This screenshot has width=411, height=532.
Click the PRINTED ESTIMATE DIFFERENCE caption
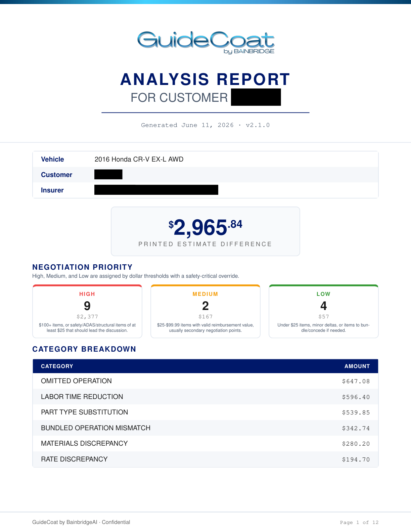click(205, 244)
